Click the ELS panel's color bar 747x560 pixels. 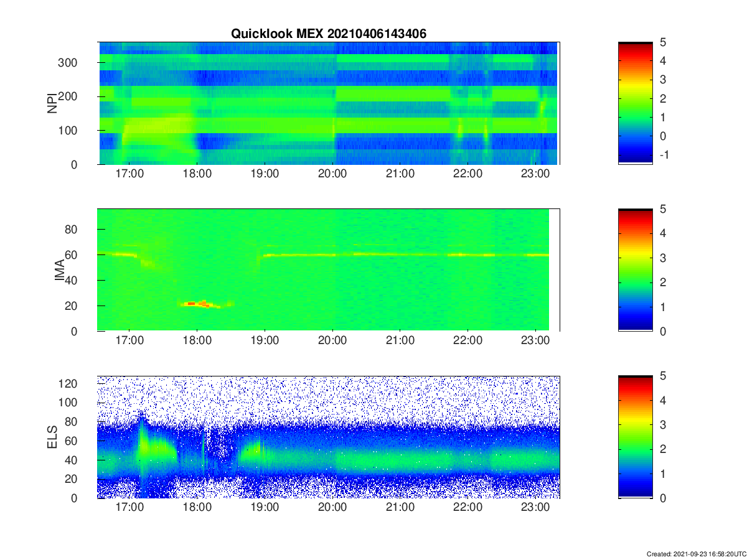click(x=636, y=437)
